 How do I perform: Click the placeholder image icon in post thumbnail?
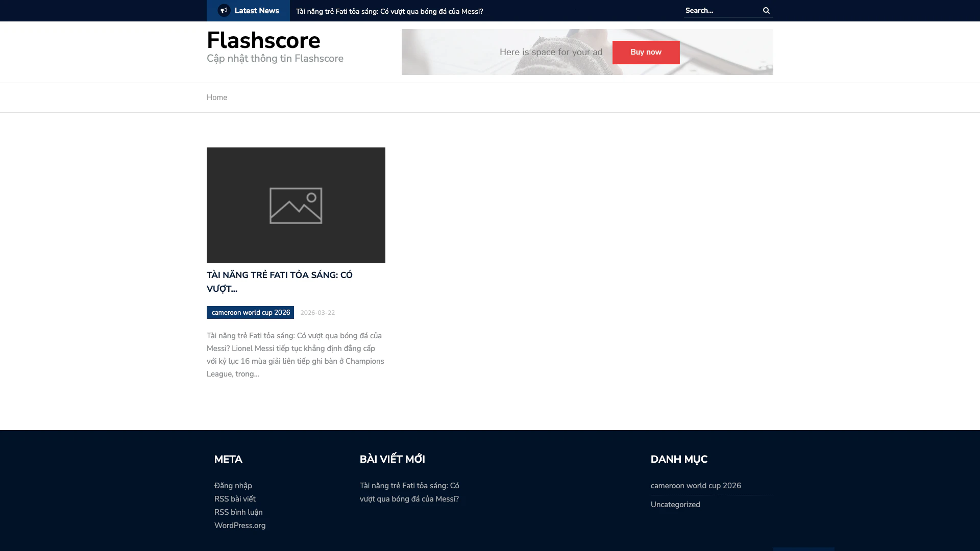296,206
